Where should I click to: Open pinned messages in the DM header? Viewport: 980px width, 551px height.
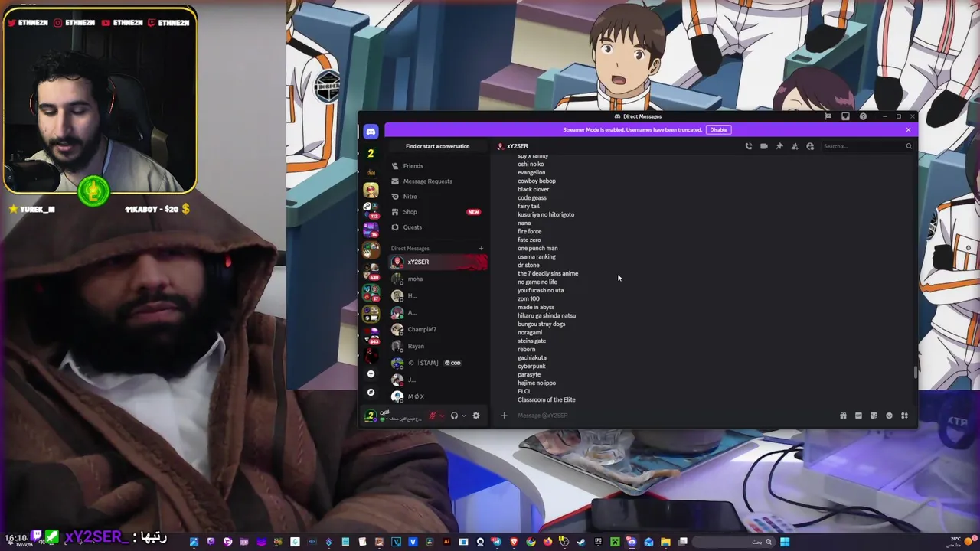click(779, 146)
